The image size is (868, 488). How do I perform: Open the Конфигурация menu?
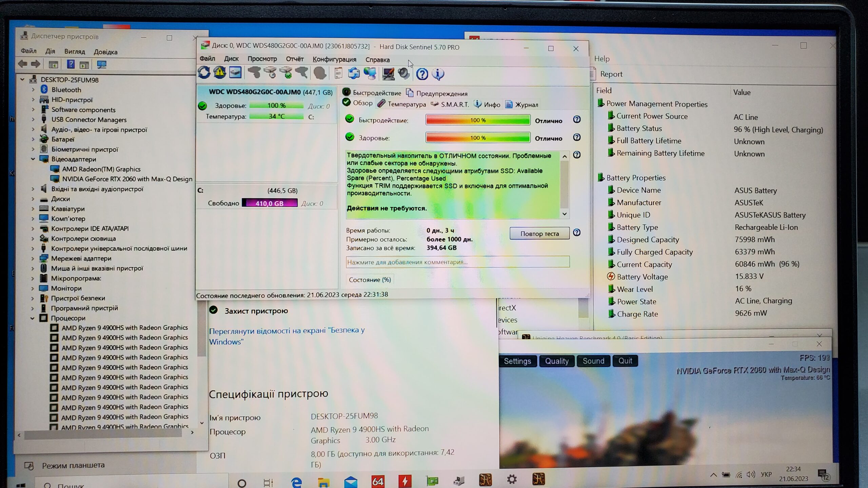pyautogui.click(x=334, y=60)
